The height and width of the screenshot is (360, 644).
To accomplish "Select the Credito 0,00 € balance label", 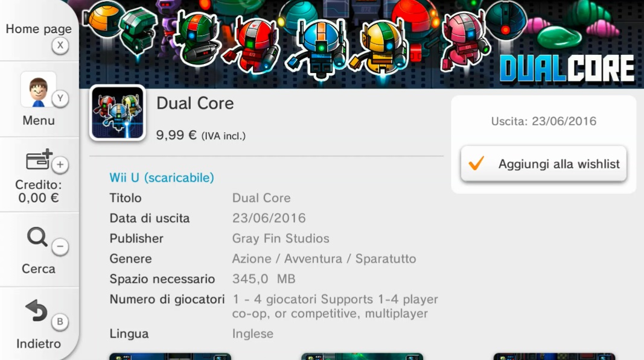I will [38, 191].
